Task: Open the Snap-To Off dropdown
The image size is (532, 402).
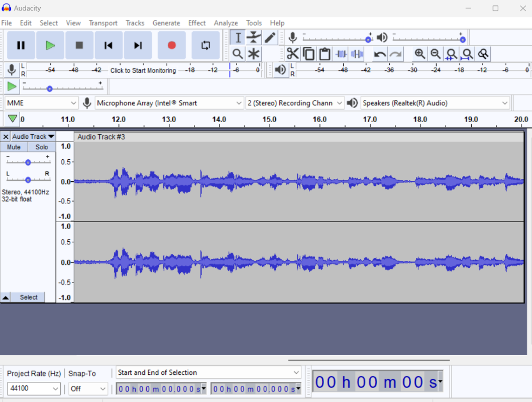Action: coord(88,388)
